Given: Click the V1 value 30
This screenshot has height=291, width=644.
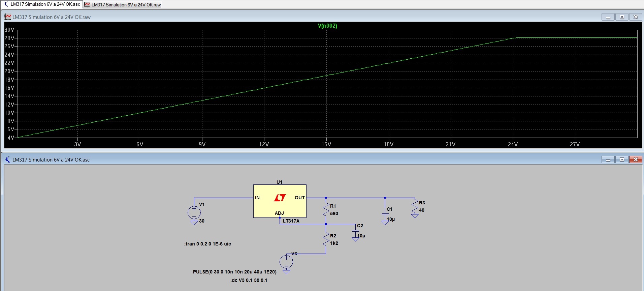Looking at the screenshot, I should (x=202, y=221).
